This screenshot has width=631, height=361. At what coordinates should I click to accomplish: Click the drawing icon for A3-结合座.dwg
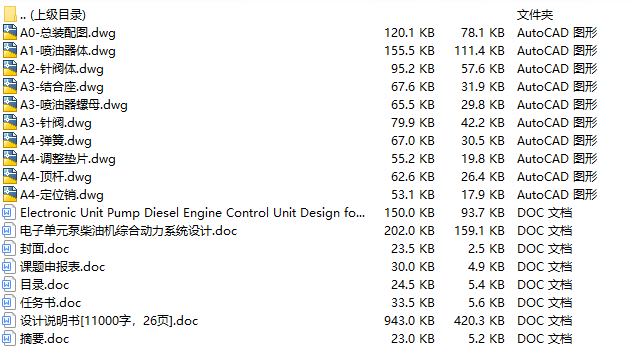pyautogui.click(x=10, y=87)
